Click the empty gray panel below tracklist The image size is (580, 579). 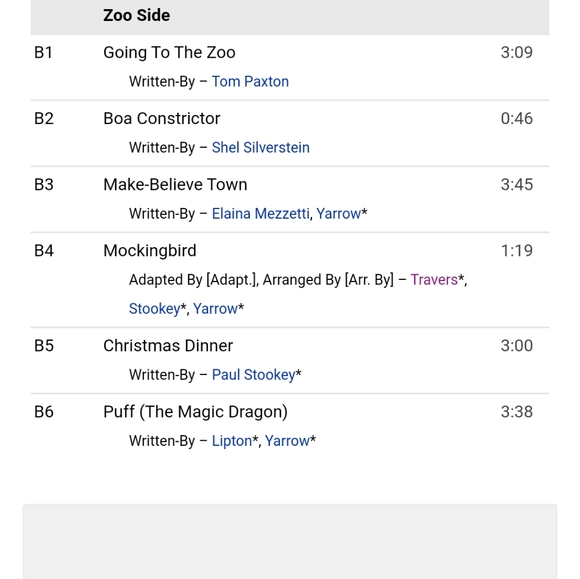pos(290,541)
